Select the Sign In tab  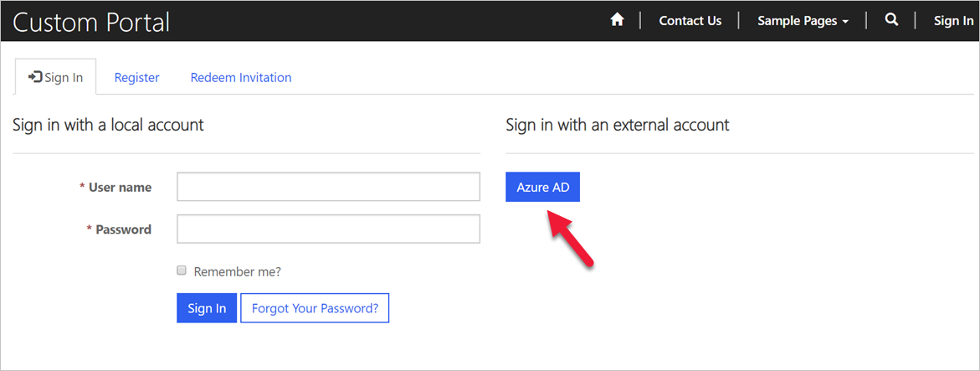56,77
